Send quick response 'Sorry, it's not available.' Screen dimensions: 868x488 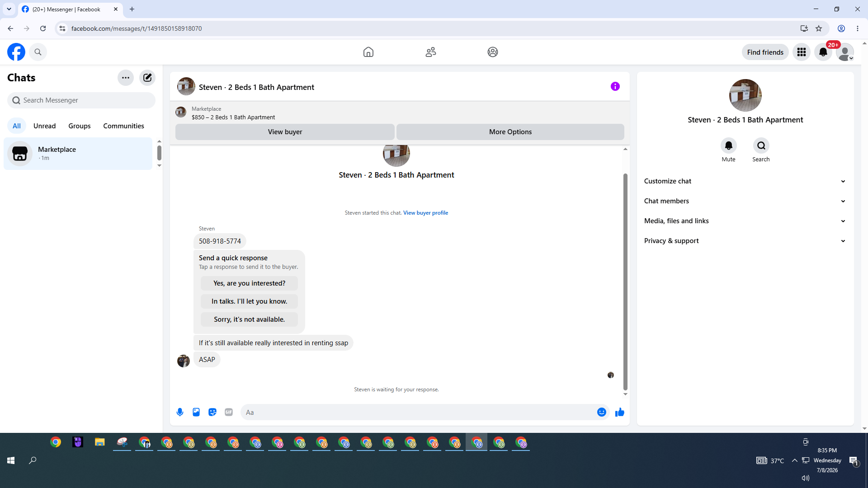click(x=250, y=319)
